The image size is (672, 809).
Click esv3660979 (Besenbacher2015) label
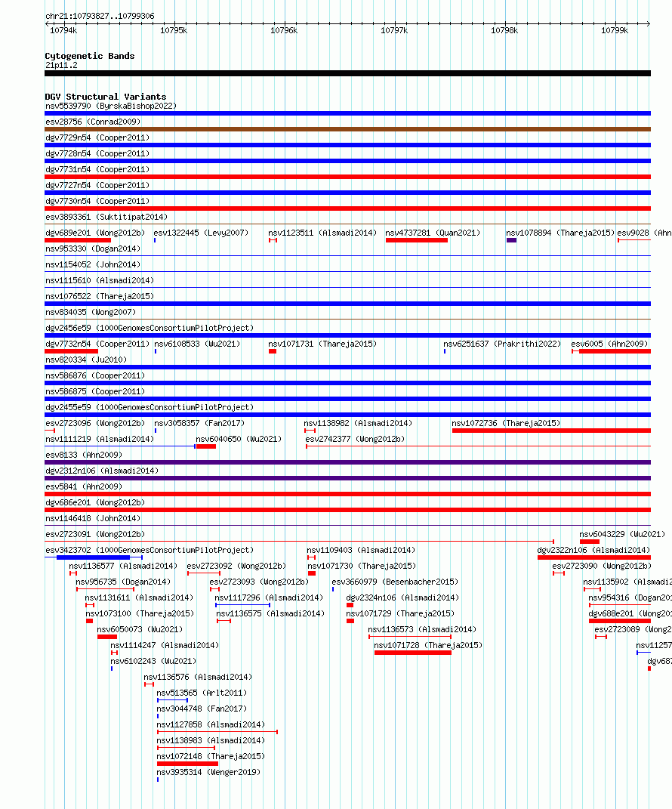[395, 582]
